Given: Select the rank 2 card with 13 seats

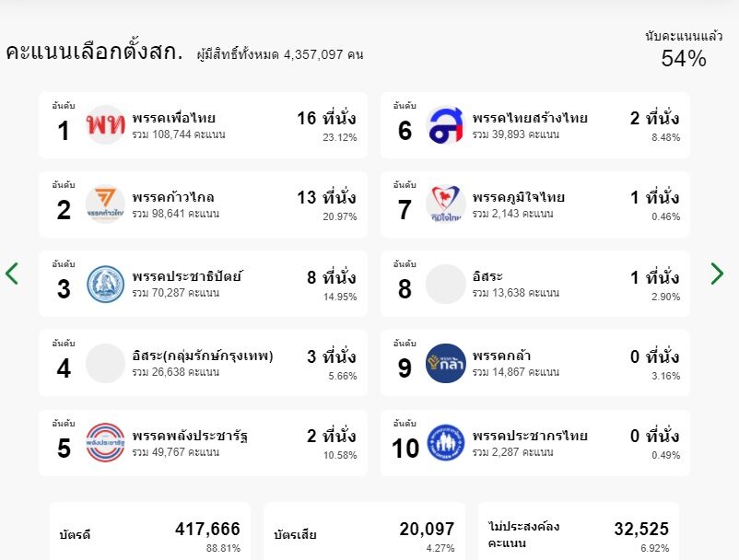Looking at the screenshot, I should pyautogui.click(x=203, y=204).
